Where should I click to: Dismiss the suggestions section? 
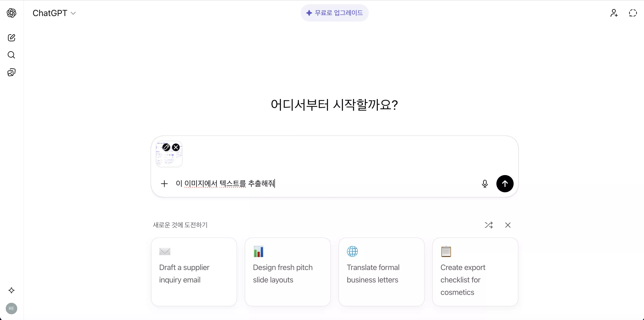pyautogui.click(x=508, y=225)
